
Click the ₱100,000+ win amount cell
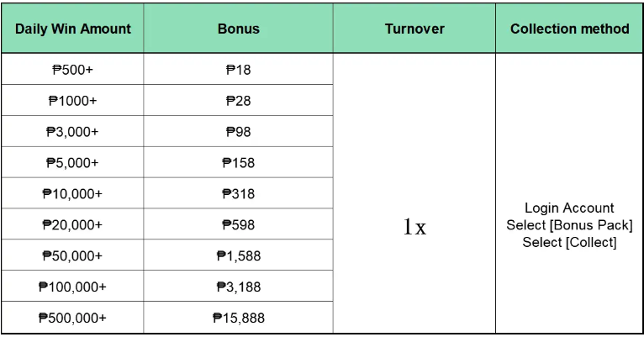tap(72, 287)
